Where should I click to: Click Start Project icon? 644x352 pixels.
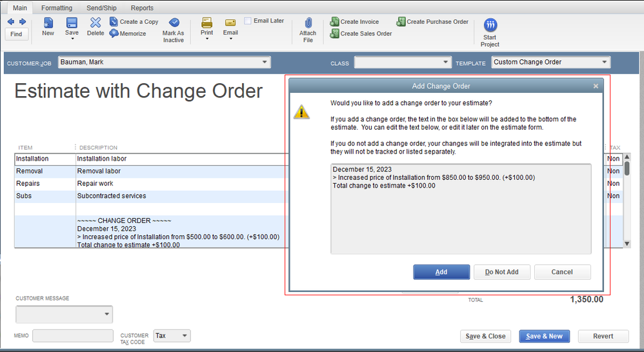(490, 25)
